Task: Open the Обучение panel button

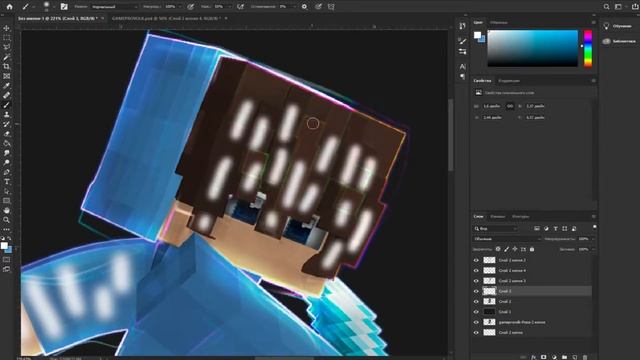Action: tap(618, 26)
